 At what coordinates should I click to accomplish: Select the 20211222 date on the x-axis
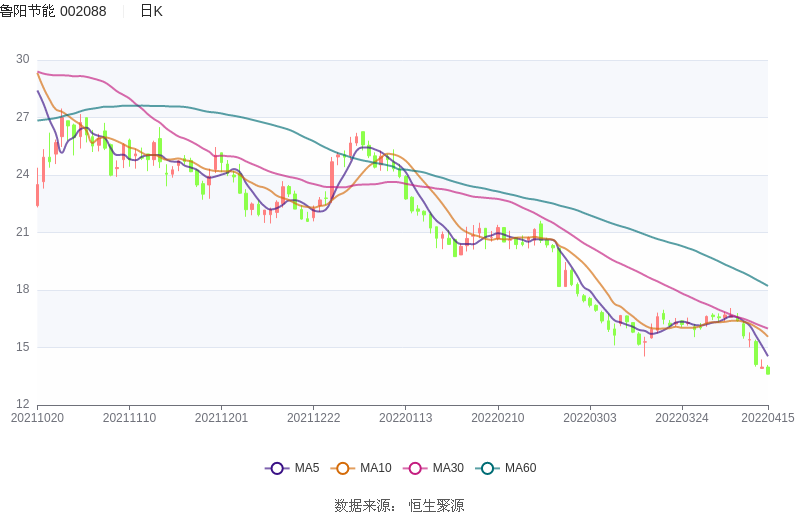point(313,418)
